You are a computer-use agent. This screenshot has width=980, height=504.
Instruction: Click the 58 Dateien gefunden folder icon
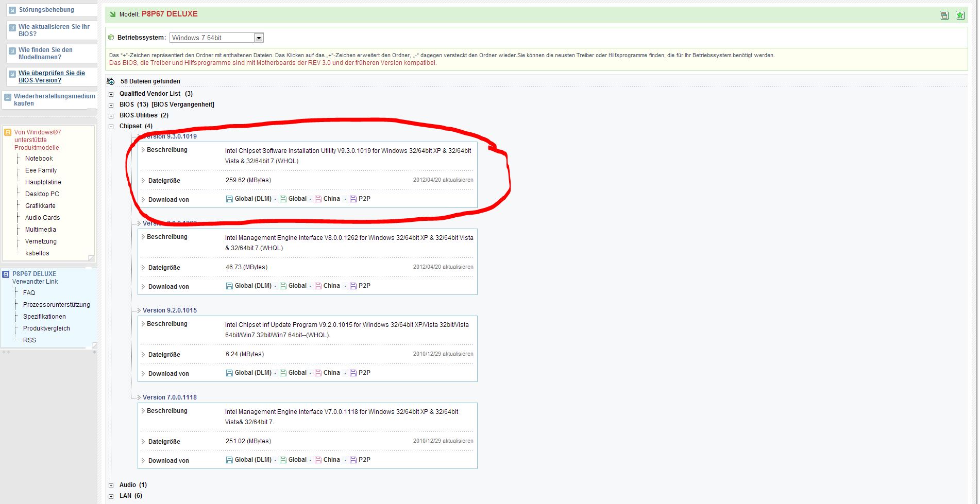110,81
